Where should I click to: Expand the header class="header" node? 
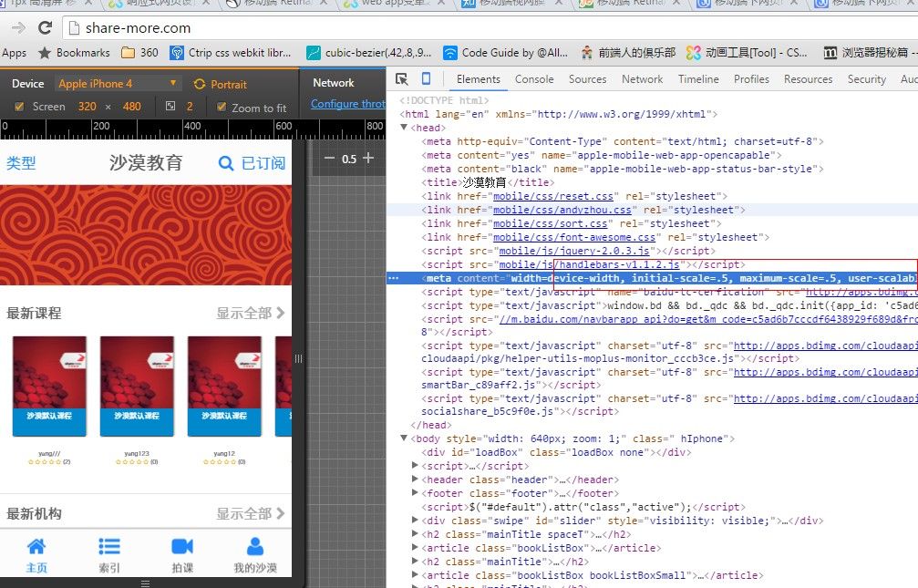(417, 480)
